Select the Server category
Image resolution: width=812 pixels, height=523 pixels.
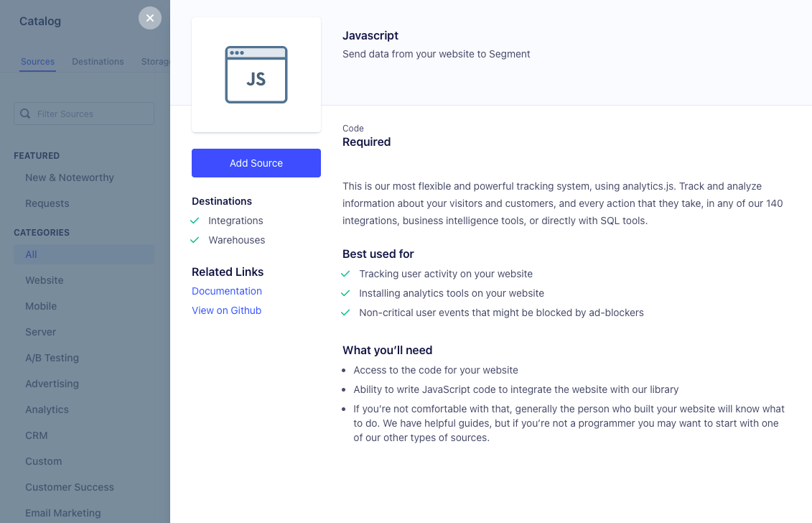(40, 332)
